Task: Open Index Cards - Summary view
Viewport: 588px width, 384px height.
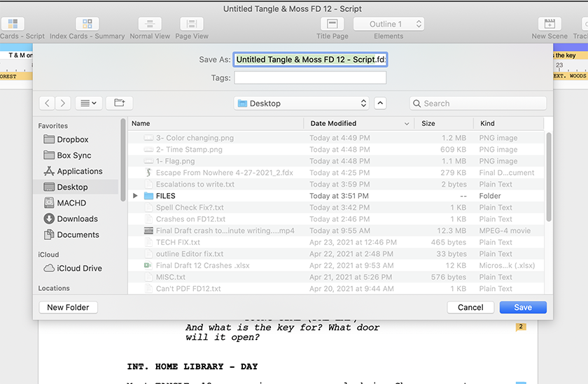Action: coord(87,24)
